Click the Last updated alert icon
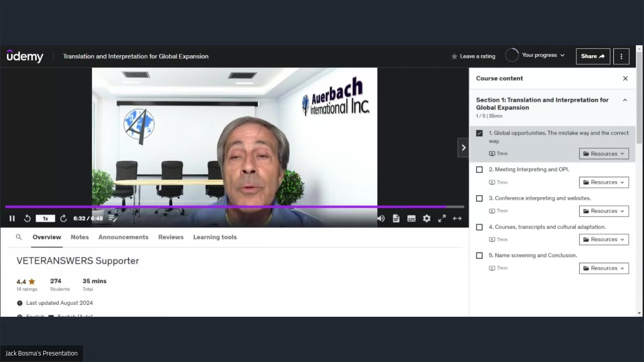Viewport: 644px width, 362px height. (20, 303)
